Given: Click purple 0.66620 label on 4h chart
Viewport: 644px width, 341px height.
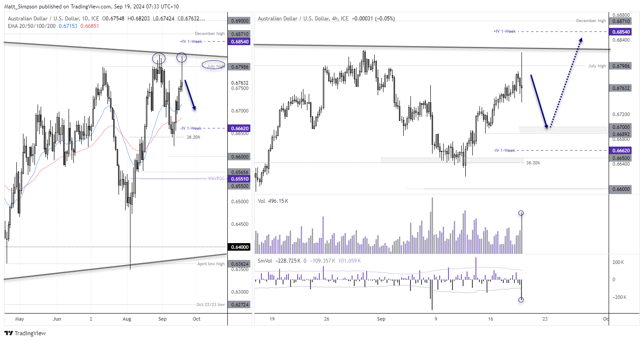Looking at the screenshot, I should (x=621, y=151).
